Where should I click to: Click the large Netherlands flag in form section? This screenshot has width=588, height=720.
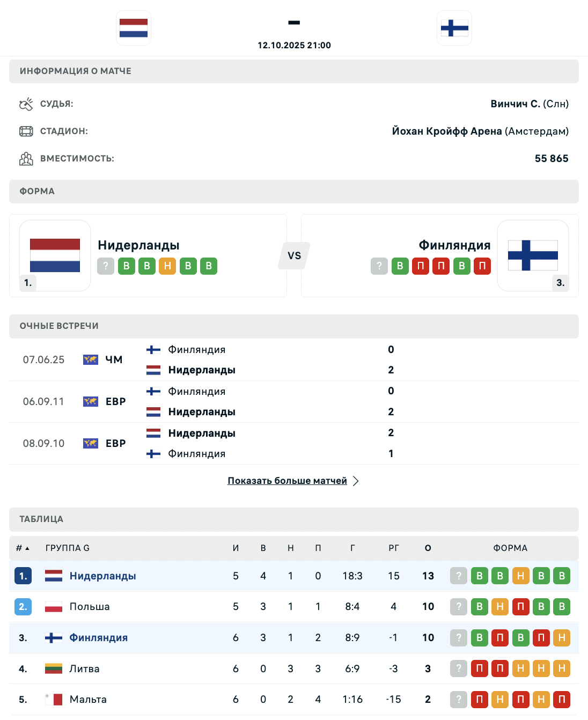pos(55,255)
